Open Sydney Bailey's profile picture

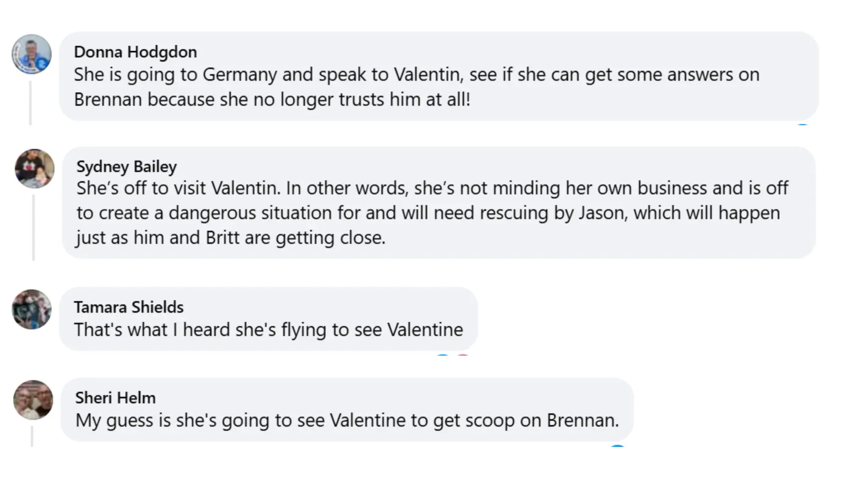(x=34, y=169)
